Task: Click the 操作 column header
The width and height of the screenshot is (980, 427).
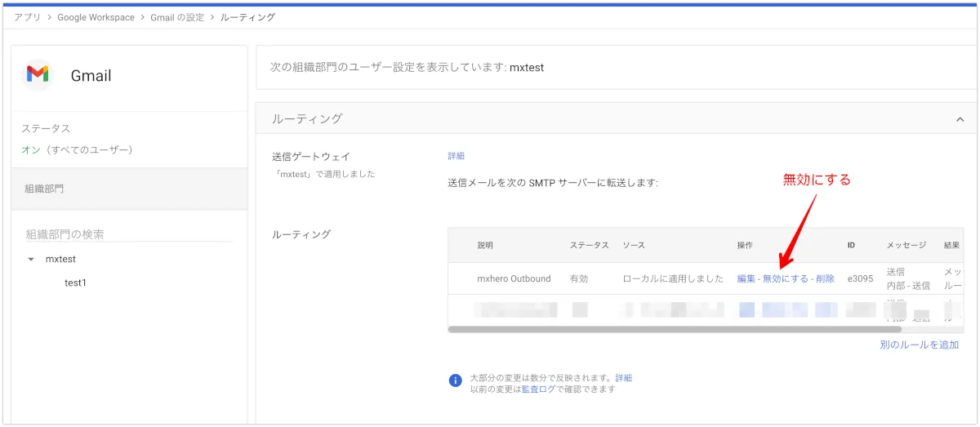Action: (746, 245)
